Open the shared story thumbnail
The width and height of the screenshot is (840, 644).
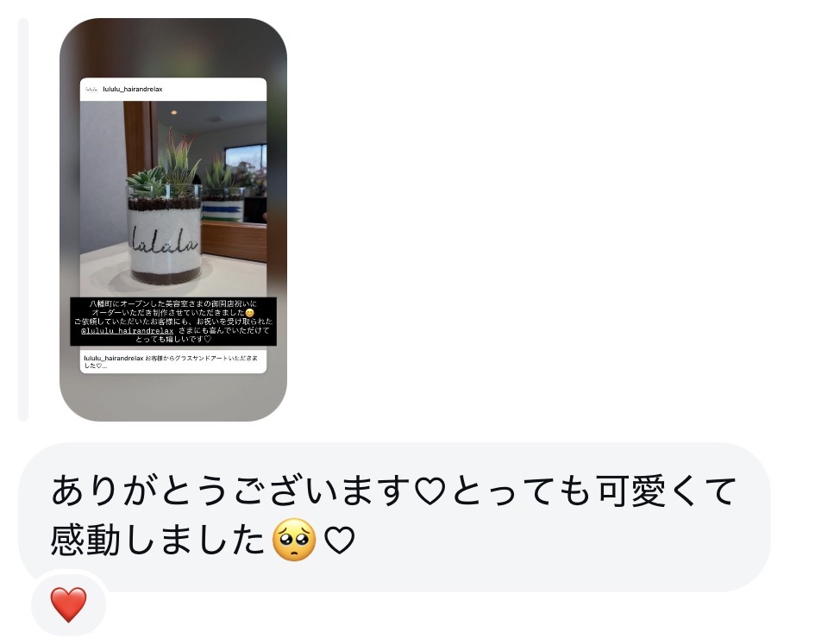[173, 220]
